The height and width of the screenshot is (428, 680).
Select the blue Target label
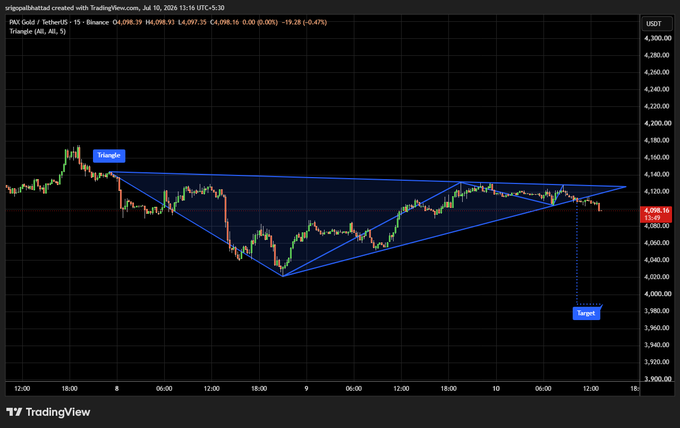pyautogui.click(x=586, y=313)
